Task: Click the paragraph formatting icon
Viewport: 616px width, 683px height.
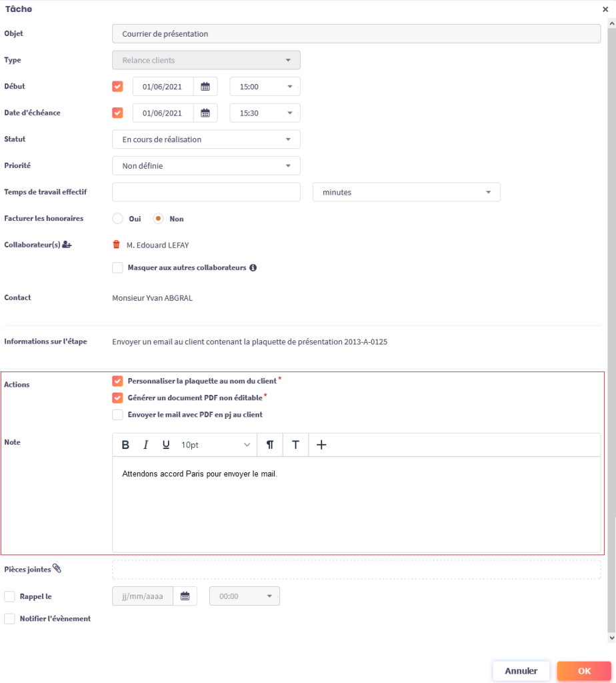Action: tap(270, 445)
